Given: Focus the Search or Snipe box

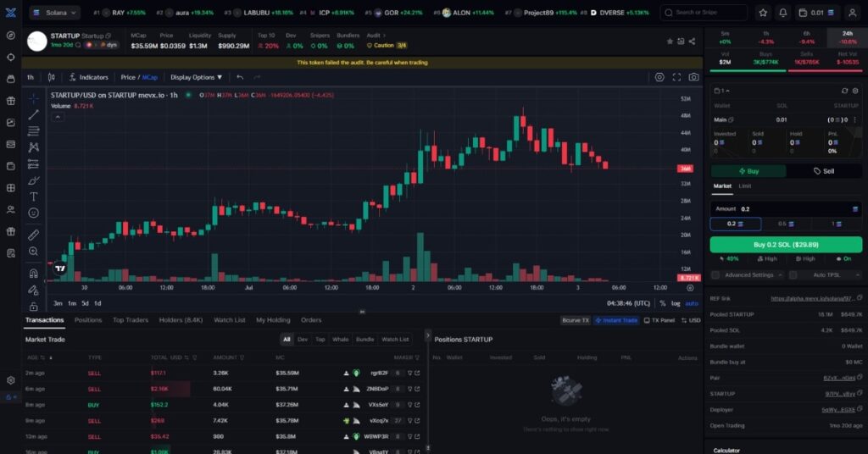Looking at the screenshot, I should (x=704, y=12).
